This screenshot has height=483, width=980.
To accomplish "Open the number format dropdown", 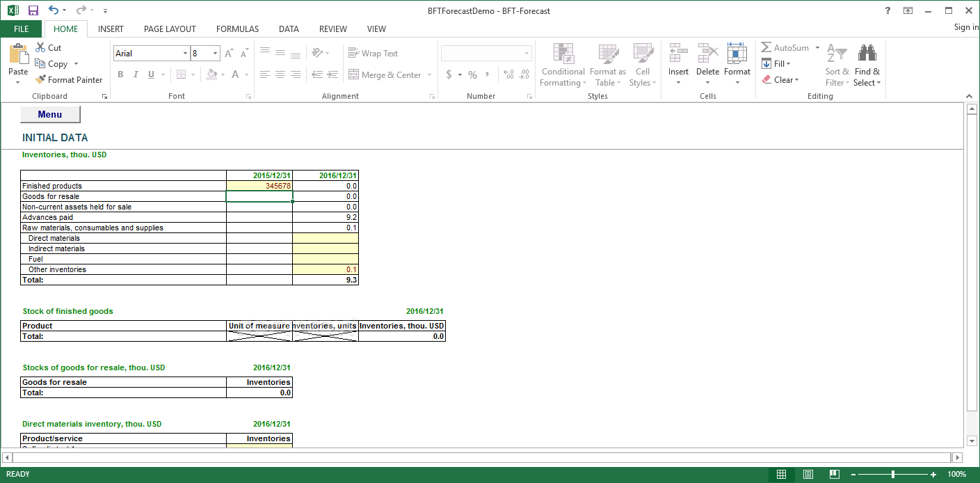I will click(527, 54).
